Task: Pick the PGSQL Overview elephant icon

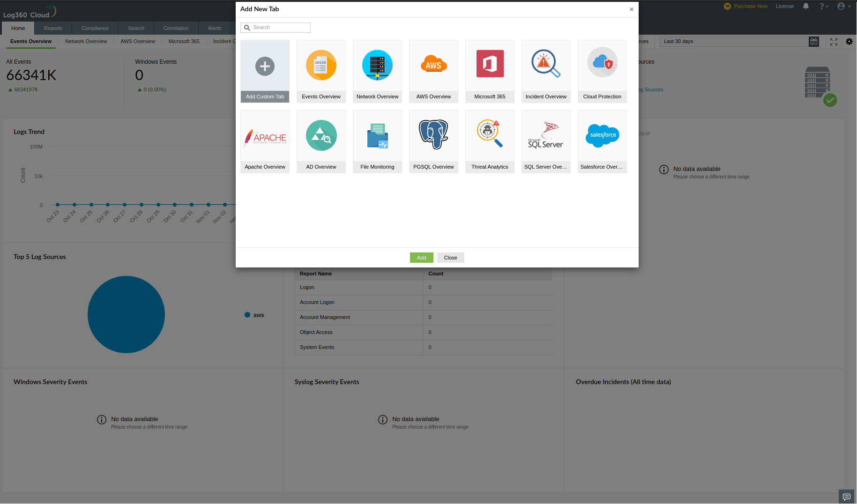Action: pyautogui.click(x=433, y=134)
